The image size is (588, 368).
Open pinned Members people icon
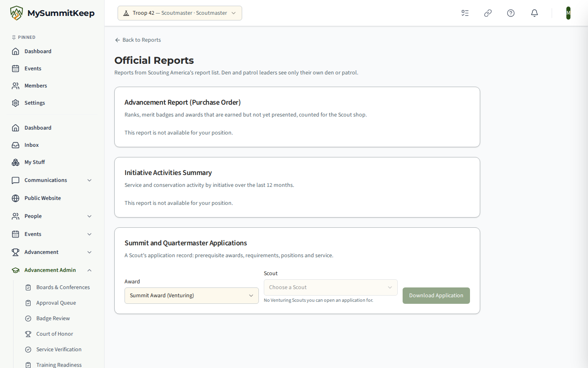16,86
